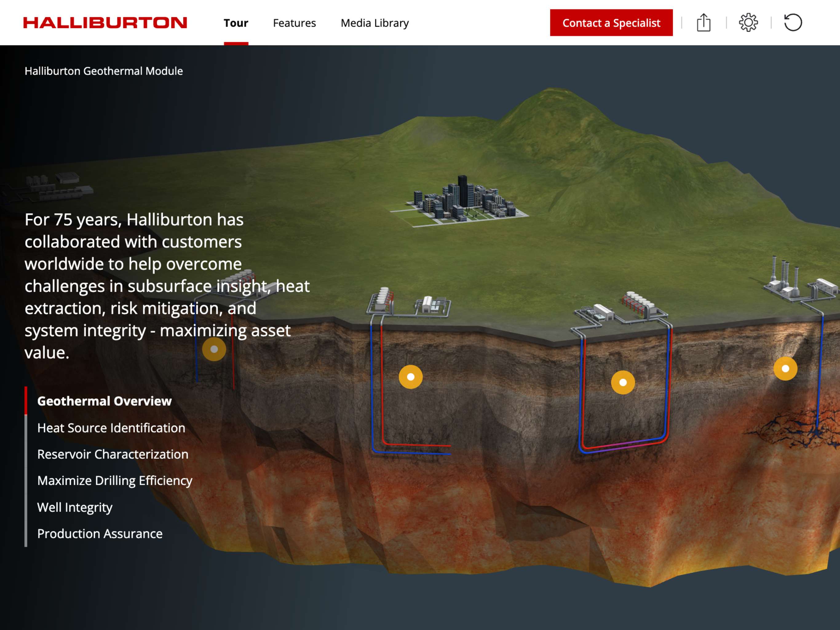
Task: Click hotspot near fractured reservoir at right
Action: coord(785,369)
